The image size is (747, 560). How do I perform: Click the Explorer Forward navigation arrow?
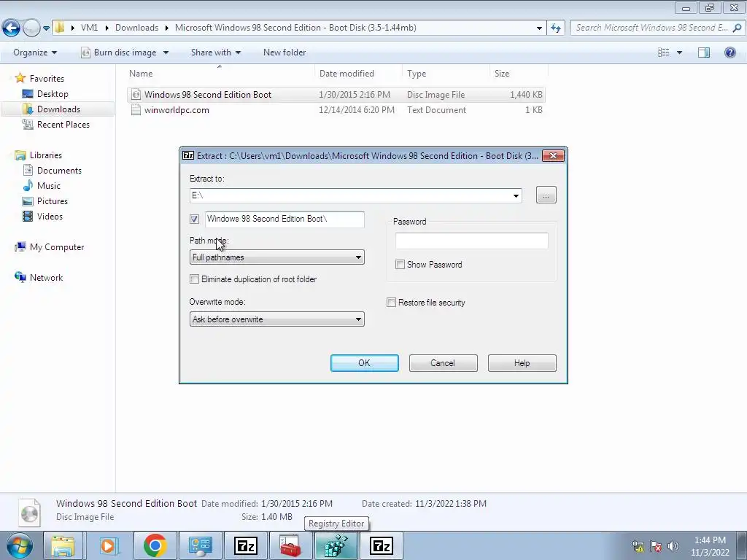click(31, 28)
